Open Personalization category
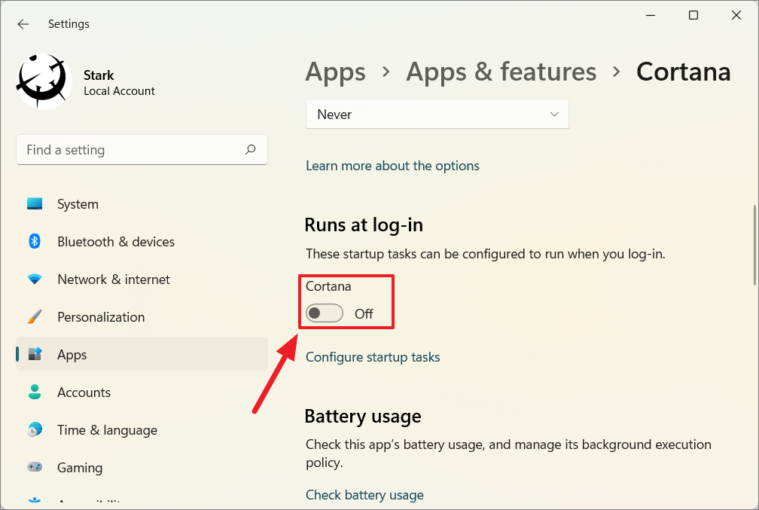Viewport: 759px width, 510px height. [142, 317]
